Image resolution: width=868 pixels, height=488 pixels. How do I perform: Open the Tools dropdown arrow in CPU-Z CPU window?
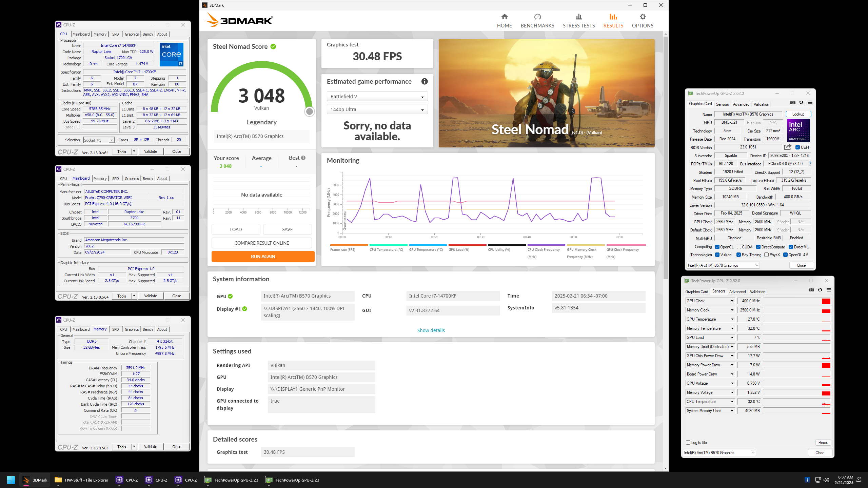(x=134, y=151)
